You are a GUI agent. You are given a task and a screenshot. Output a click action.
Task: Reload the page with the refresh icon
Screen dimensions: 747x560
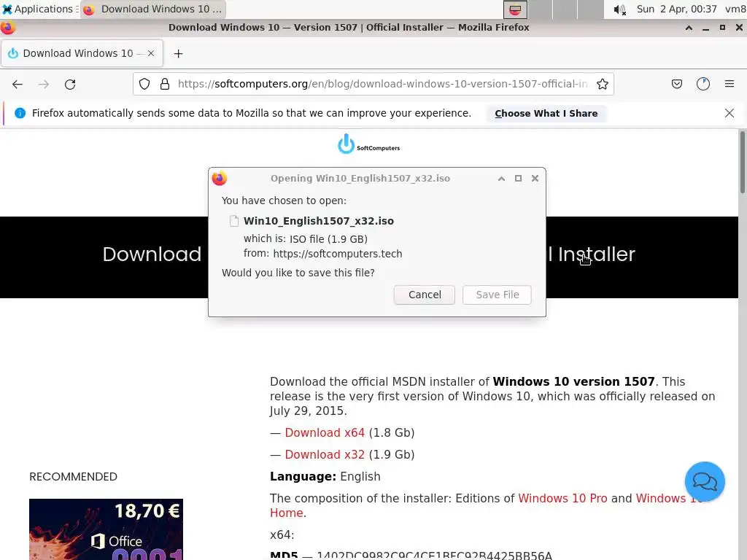(x=70, y=85)
